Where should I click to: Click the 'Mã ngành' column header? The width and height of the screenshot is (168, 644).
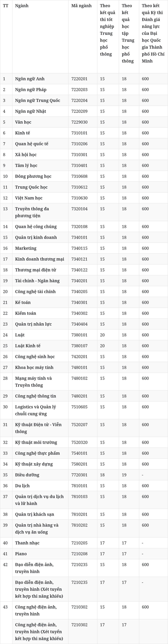point(81,6)
